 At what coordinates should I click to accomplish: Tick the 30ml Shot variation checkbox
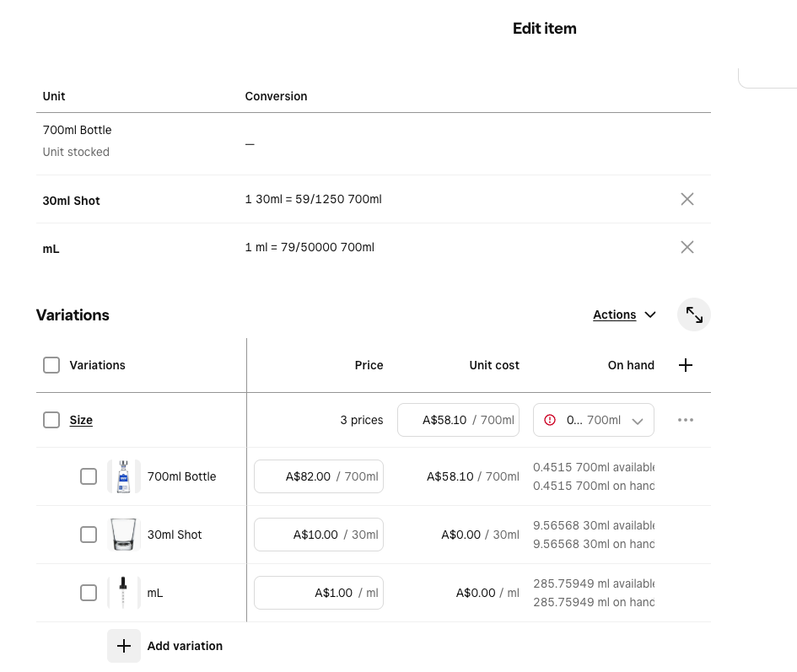89,535
